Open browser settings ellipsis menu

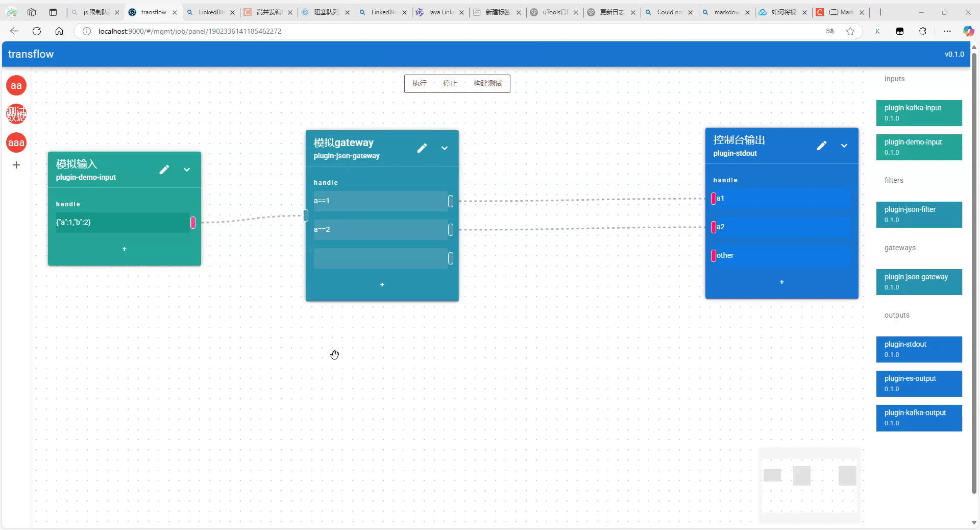(947, 31)
